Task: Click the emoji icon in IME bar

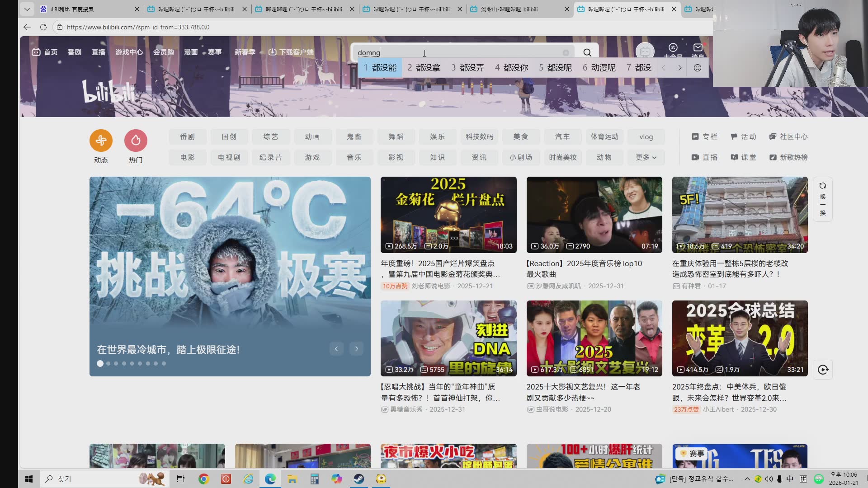Action: [x=698, y=68]
